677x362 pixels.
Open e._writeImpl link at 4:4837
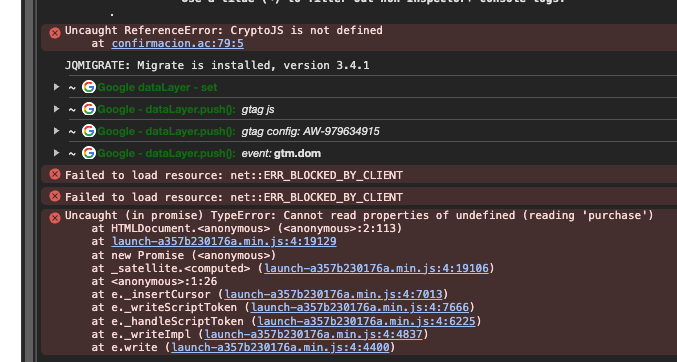313,334
